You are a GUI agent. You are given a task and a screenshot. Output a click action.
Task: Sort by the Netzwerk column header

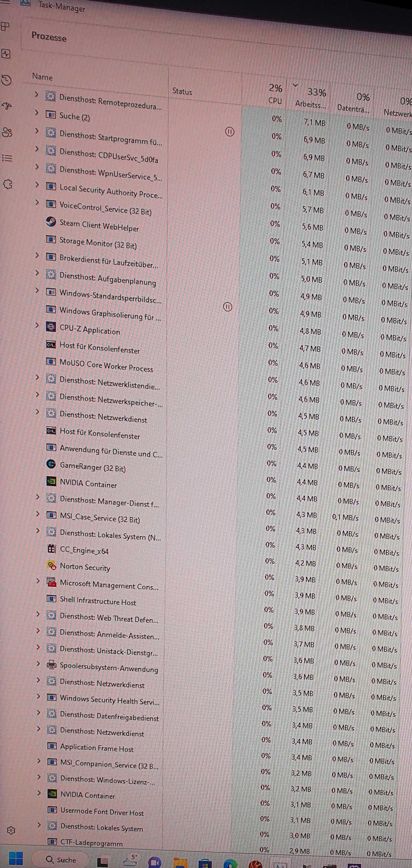click(398, 113)
